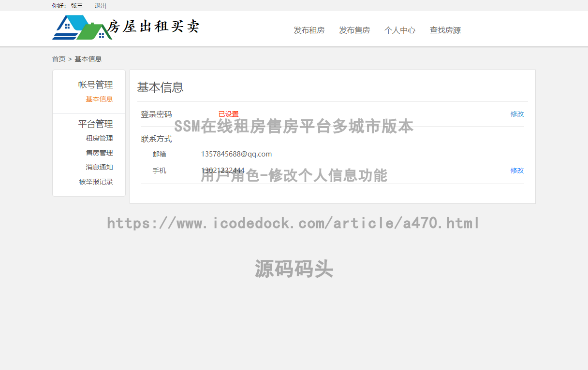Open 查找房源 from the navigation
The width and height of the screenshot is (588, 370).
click(445, 30)
